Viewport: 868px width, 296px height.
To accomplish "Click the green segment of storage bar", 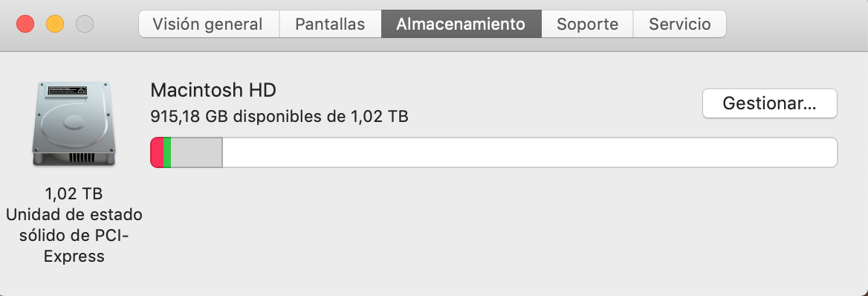I will pyautogui.click(x=167, y=152).
